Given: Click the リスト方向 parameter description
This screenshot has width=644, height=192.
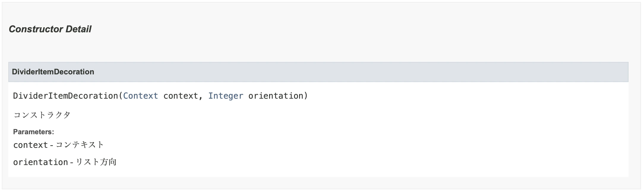Looking at the screenshot, I should pos(96,162).
